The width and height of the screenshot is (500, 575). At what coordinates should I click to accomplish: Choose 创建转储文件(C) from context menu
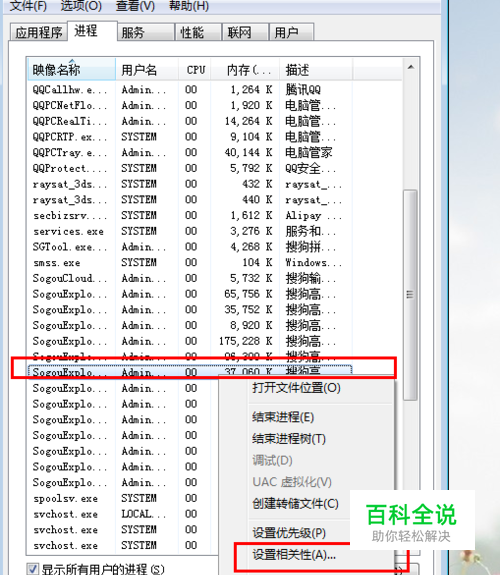coord(295,503)
